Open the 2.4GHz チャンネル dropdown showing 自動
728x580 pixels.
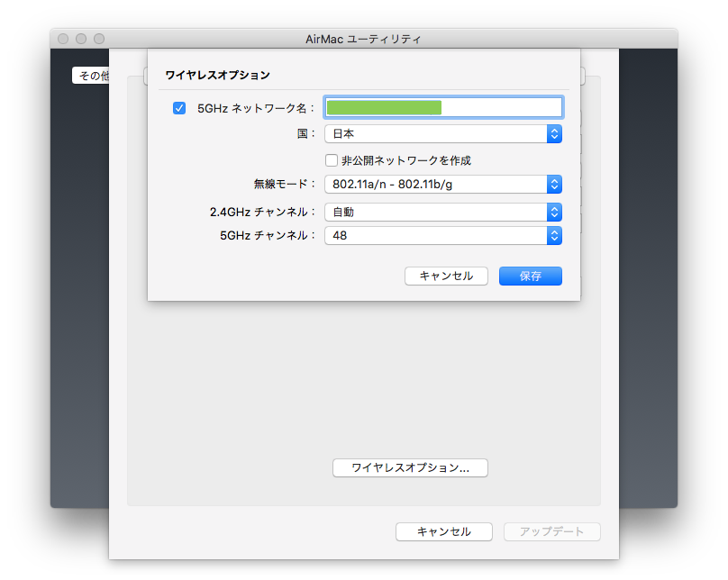pos(443,212)
